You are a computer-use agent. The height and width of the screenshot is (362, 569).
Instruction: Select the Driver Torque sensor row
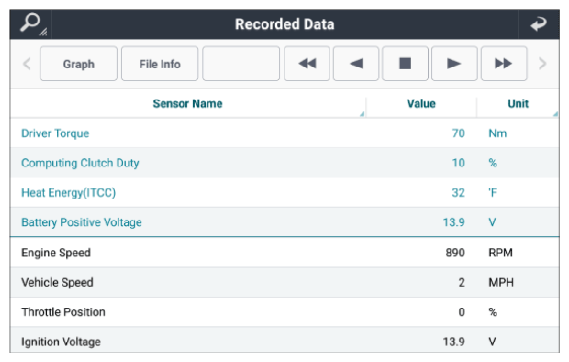[x=284, y=133]
